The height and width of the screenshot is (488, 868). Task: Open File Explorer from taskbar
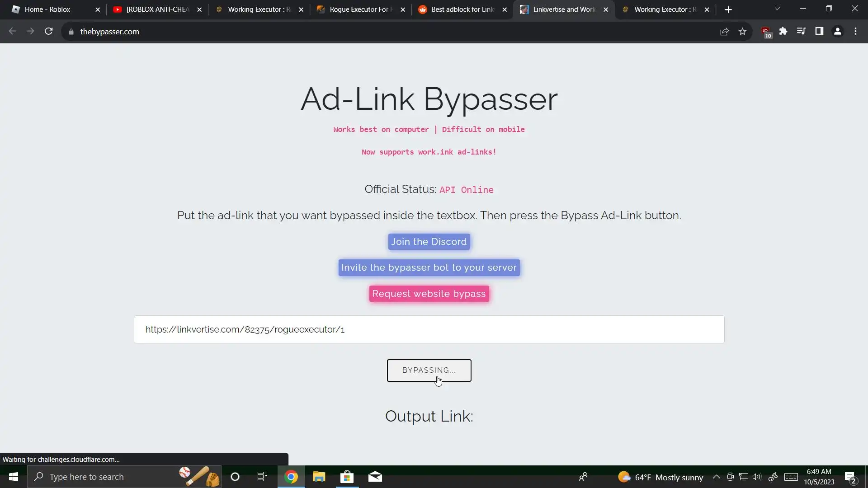(319, 477)
